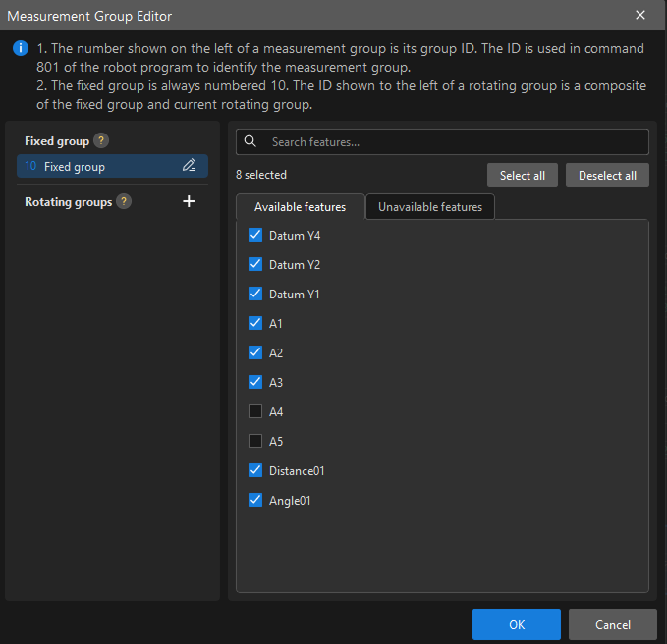Toggle the A3 checkbox
The width and height of the screenshot is (667, 644).
click(x=255, y=382)
